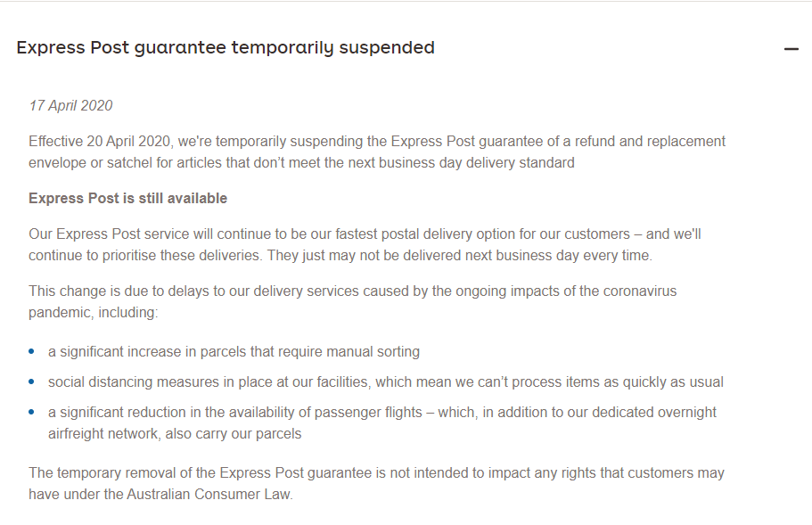Screen dimensions: 812x525
Task: Select the bold 'Express Post is still available' subheading
Action: click(127, 198)
